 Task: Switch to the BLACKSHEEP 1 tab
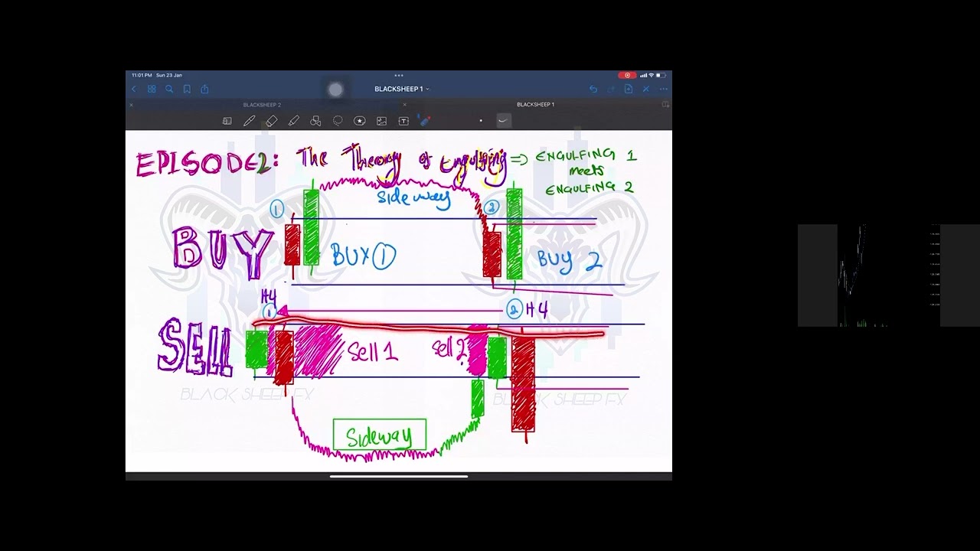click(535, 105)
